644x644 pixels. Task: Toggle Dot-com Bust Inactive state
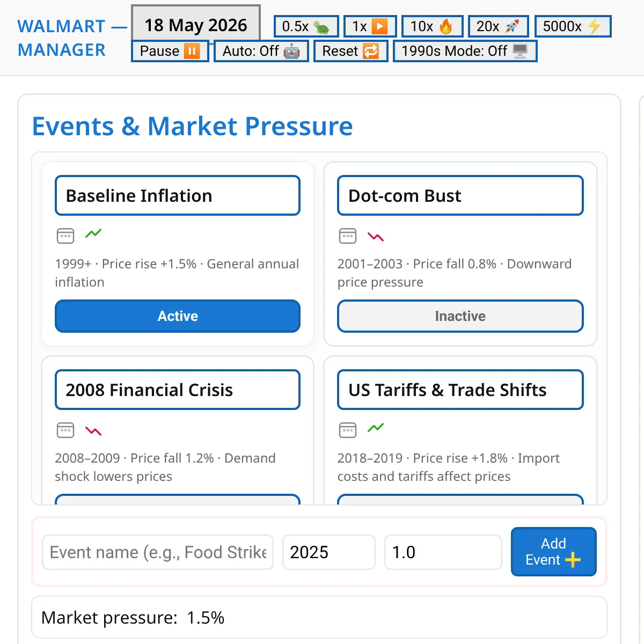(x=460, y=316)
